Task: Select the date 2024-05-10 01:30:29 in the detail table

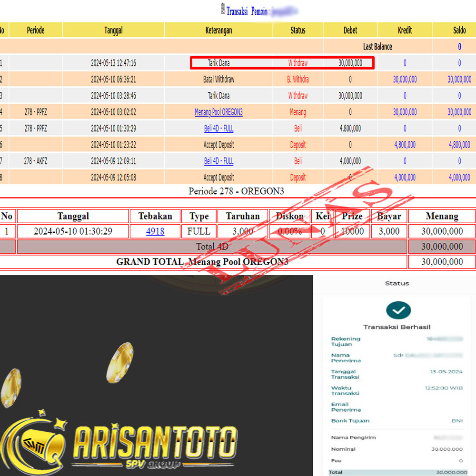Action: click(x=73, y=231)
